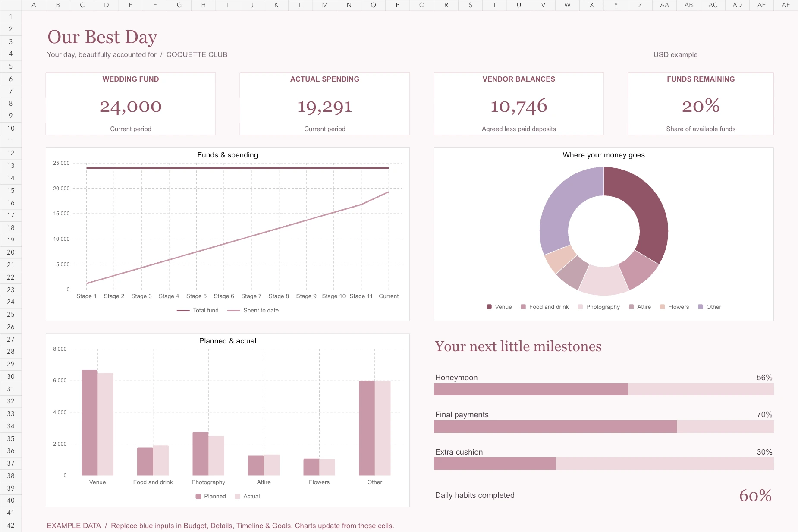The width and height of the screenshot is (798, 532).
Task: Select the Wedding Fund value 24,000
Action: click(x=131, y=106)
